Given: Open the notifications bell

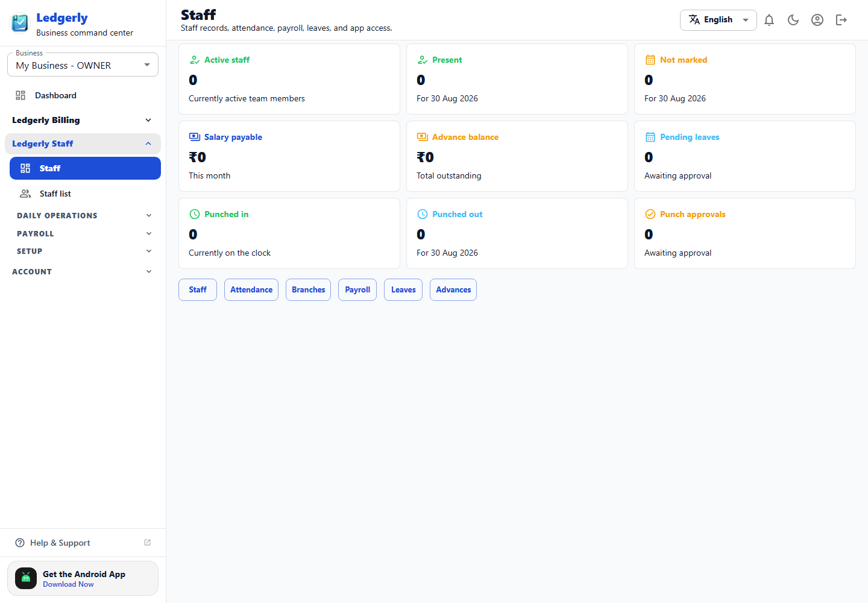Looking at the screenshot, I should [769, 20].
